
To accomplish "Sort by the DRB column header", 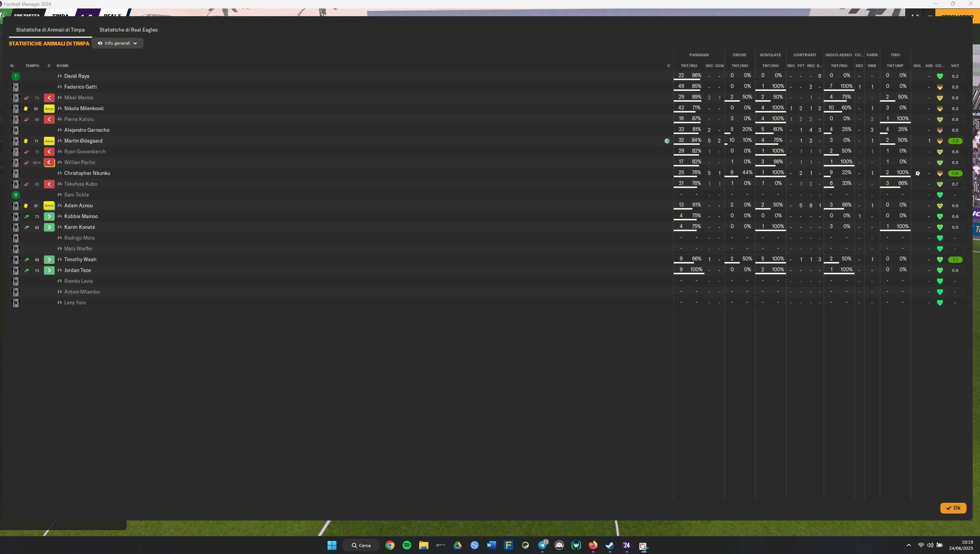I will [872, 66].
